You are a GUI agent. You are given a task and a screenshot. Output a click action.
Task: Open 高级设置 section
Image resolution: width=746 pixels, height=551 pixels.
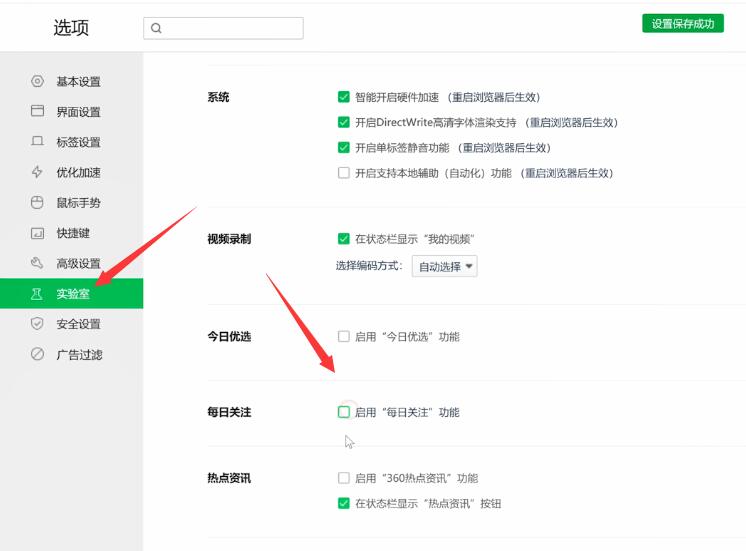71,263
